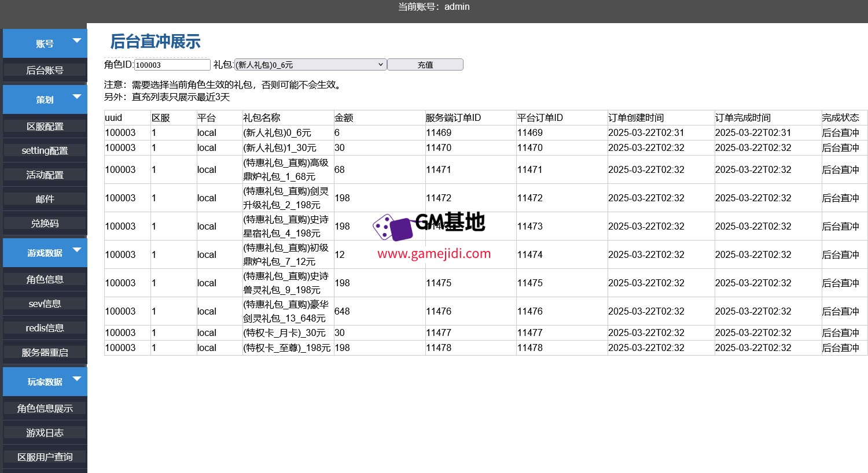Open 后台账号 in sidebar

pos(45,71)
